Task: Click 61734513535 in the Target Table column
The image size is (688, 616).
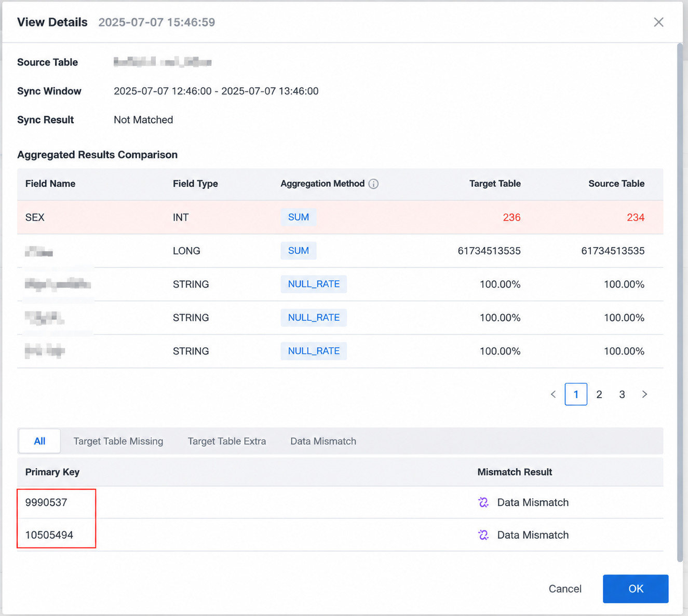Action: 489,251
